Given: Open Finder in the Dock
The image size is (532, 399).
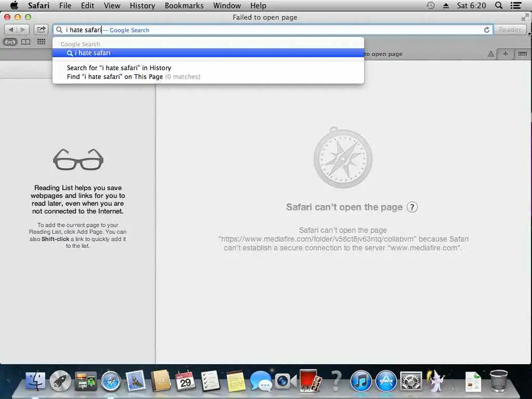Looking at the screenshot, I should point(35,381).
